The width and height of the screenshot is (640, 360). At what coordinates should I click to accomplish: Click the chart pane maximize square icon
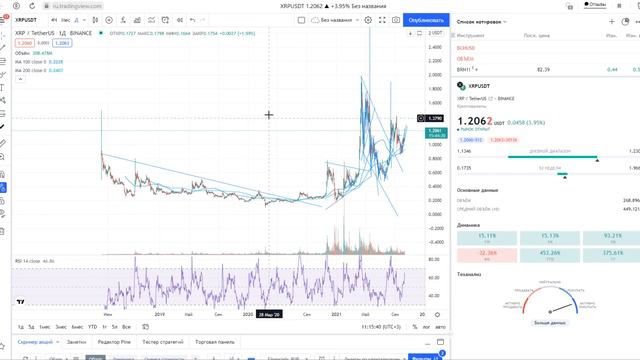[419, 33]
